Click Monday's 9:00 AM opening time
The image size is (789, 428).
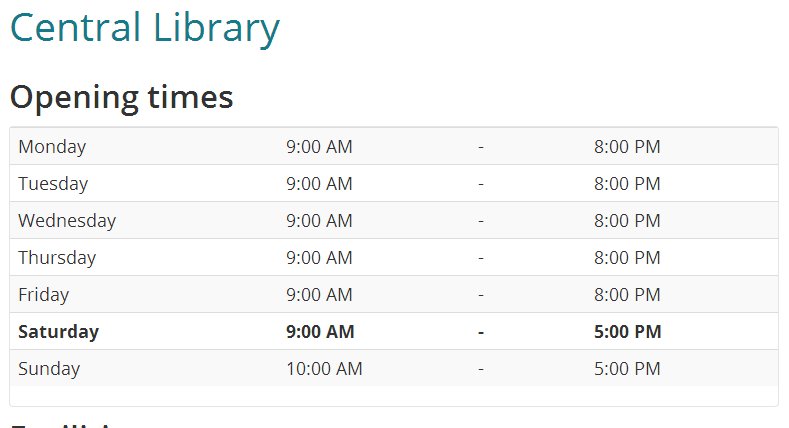click(x=319, y=147)
